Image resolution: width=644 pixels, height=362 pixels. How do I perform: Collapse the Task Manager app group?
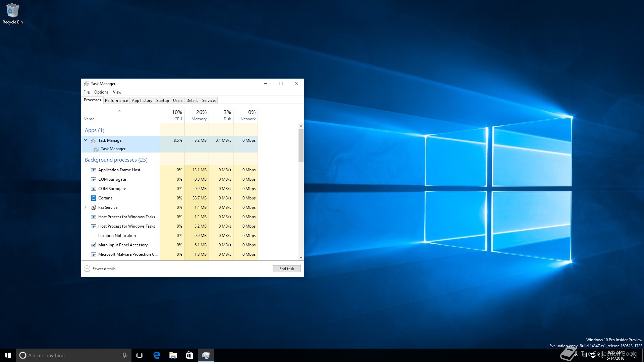click(86, 140)
